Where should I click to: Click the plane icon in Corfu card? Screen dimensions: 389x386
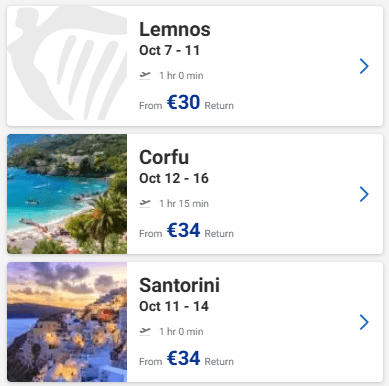[x=145, y=203]
